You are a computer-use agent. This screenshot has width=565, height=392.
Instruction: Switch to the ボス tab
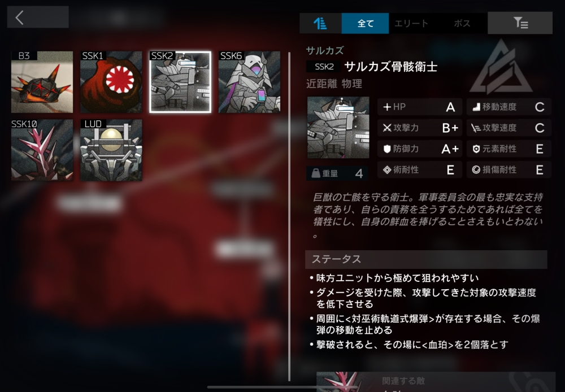[x=462, y=23]
